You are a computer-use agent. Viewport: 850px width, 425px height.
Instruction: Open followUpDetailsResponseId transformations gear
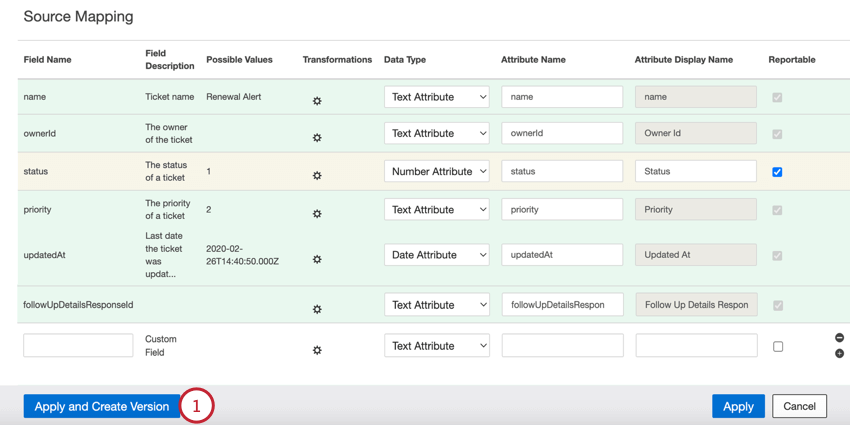pos(317,309)
